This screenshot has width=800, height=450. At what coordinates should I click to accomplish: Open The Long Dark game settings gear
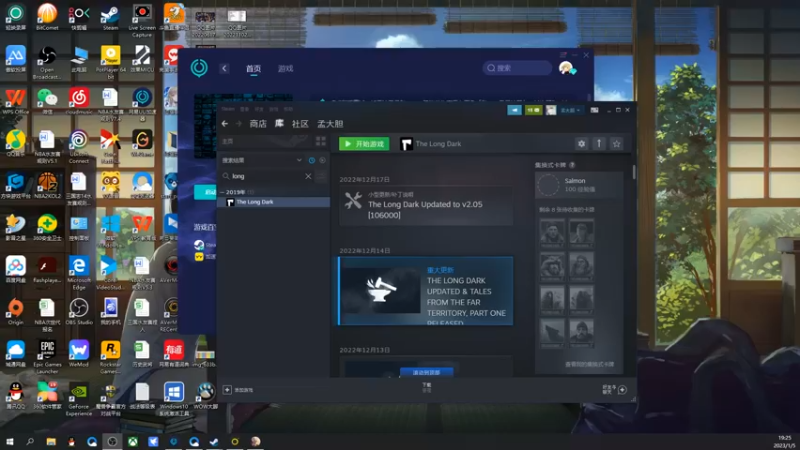(x=581, y=144)
